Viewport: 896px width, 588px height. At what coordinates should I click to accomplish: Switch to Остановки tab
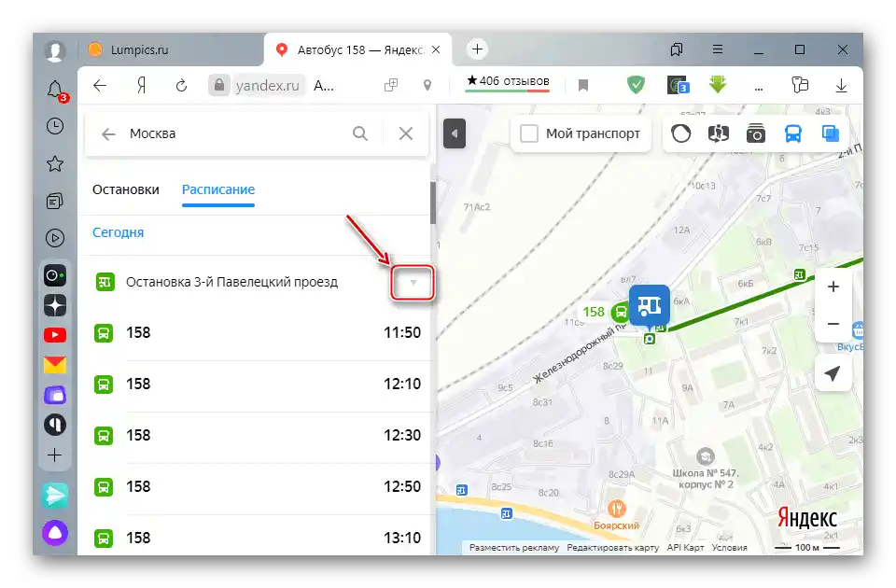coord(126,189)
